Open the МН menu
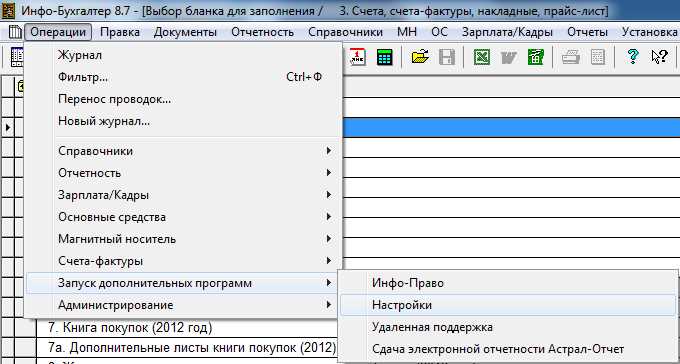Image resolution: width=680 pixels, height=364 pixels. pyautogui.click(x=407, y=32)
